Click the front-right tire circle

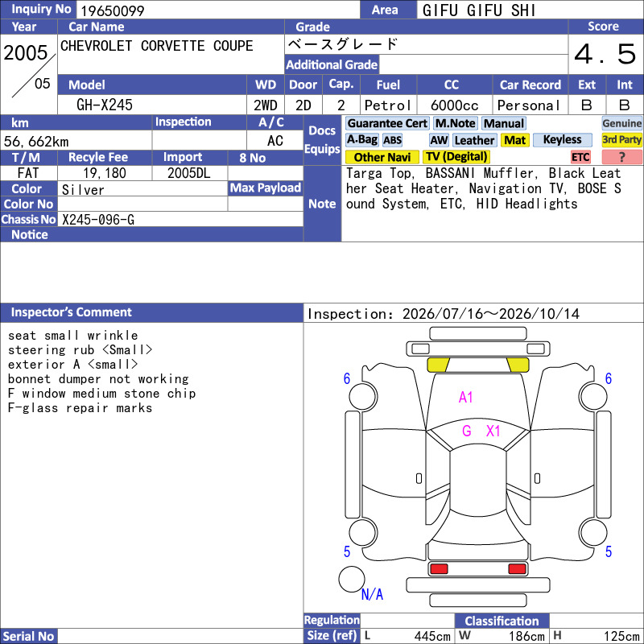tap(592, 397)
